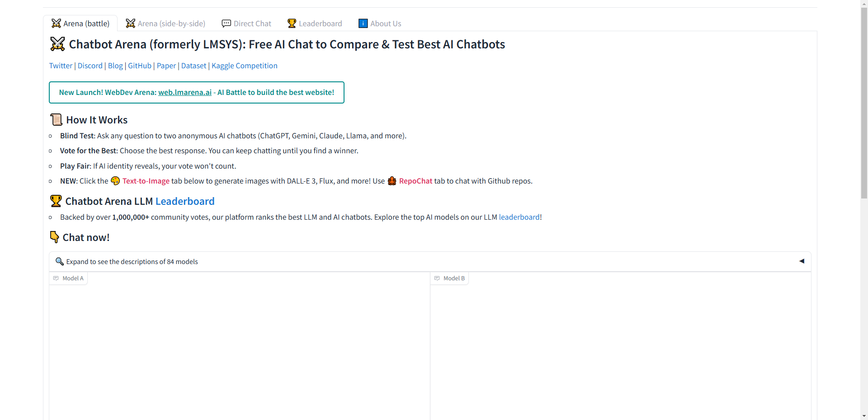This screenshot has width=868, height=420.
Task: Click the magnifying glass in the model descriptions bar
Action: [x=59, y=261]
